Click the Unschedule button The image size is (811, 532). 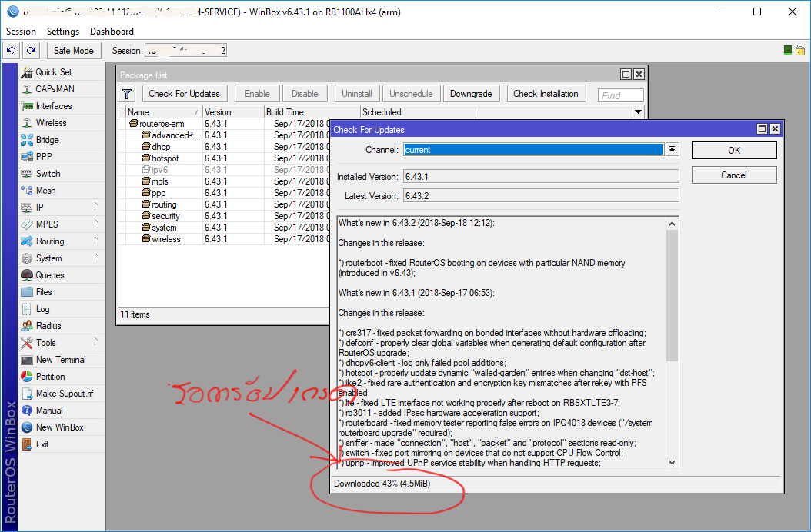point(411,94)
